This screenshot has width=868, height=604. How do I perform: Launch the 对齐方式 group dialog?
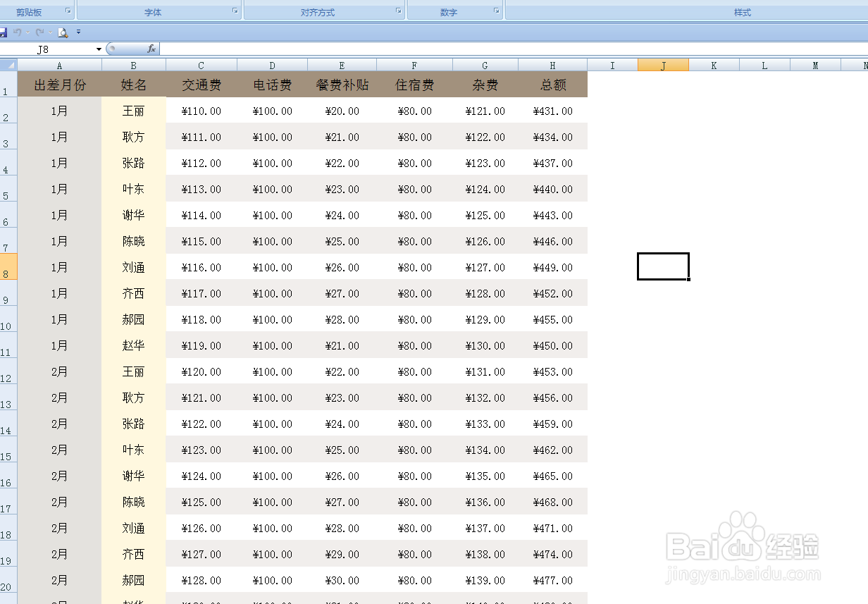click(x=399, y=11)
